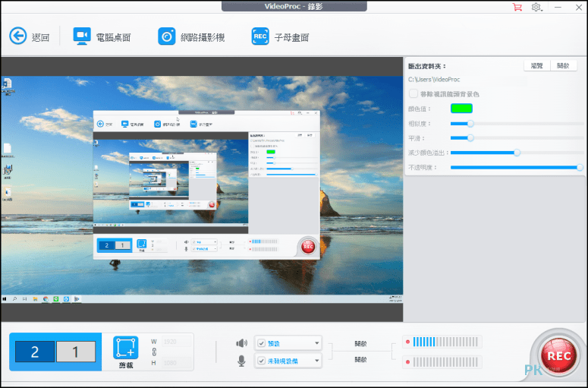Uncheck the 未發現設備 microphone checkbox

click(261, 361)
